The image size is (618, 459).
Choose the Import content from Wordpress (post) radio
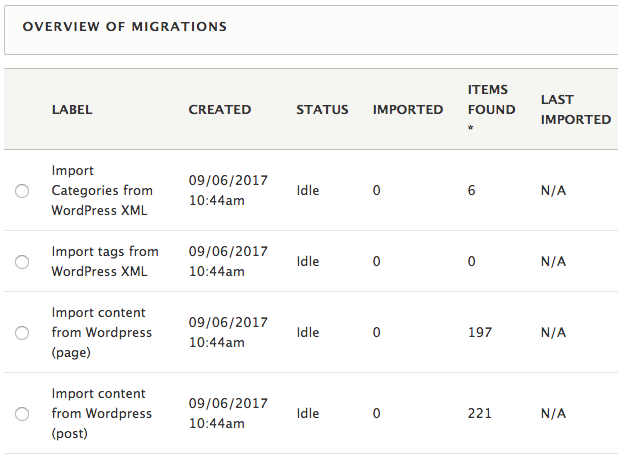(x=22, y=414)
